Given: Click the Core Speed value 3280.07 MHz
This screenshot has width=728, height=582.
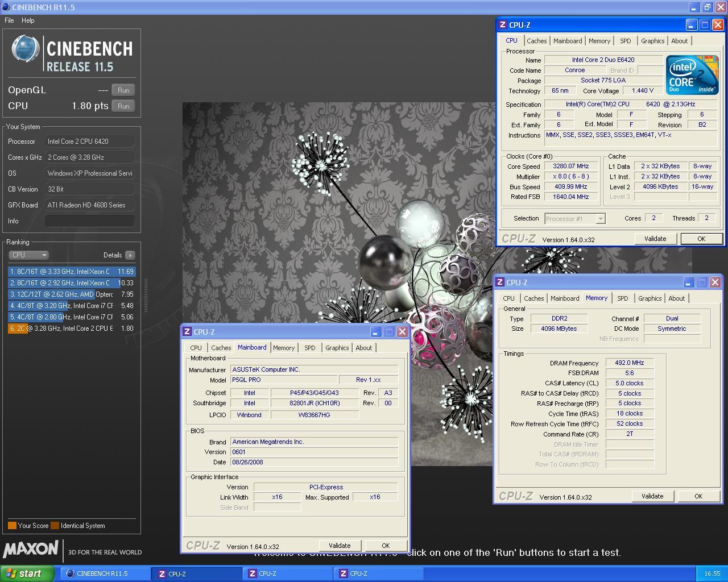Looking at the screenshot, I should click(571, 166).
